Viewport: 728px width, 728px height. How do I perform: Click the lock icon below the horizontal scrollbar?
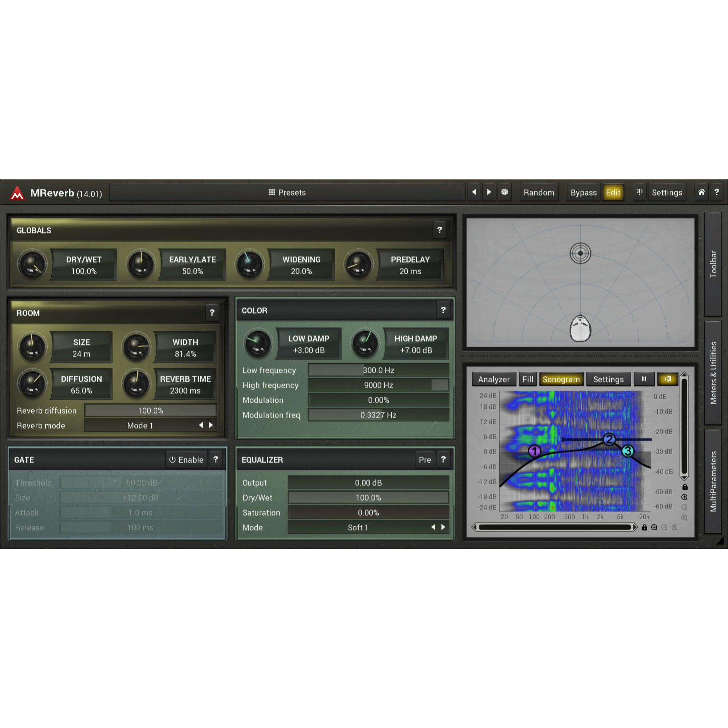644,527
